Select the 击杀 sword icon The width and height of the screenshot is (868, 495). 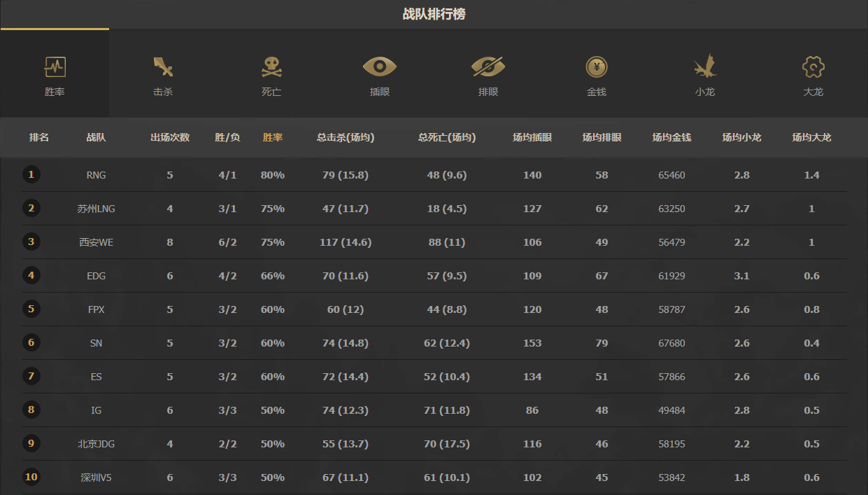click(163, 67)
